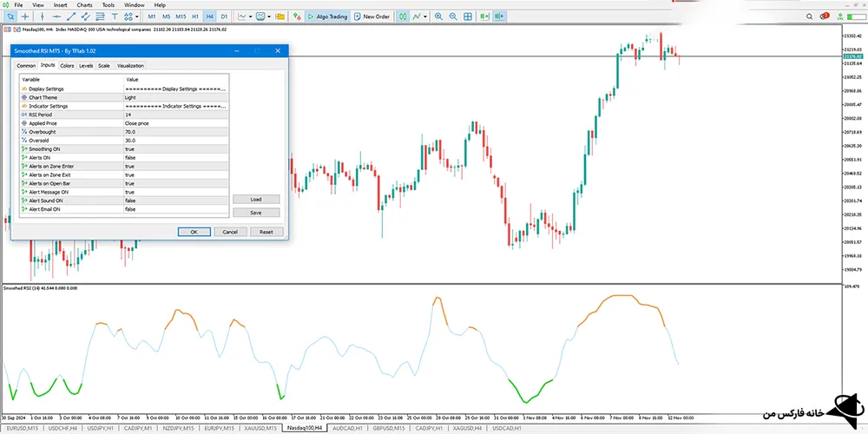Open the Help menu
This screenshot has width=868, height=434.
[160, 5]
